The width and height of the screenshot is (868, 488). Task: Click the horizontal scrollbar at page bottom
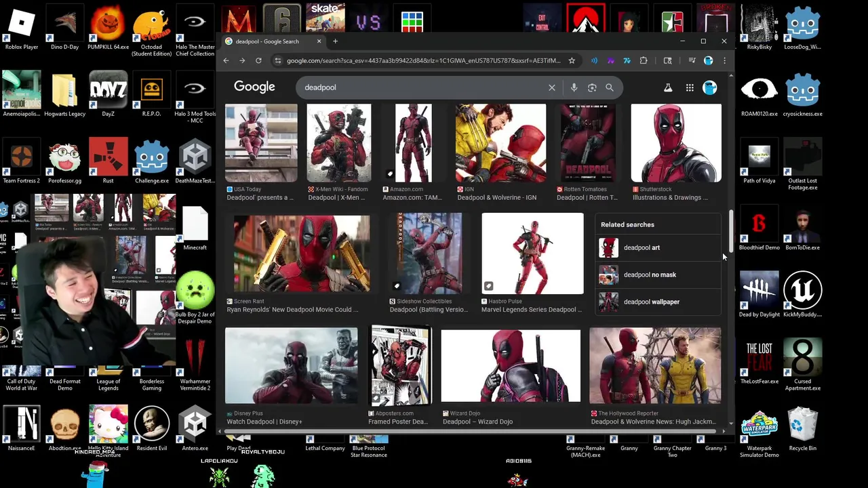(x=471, y=431)
